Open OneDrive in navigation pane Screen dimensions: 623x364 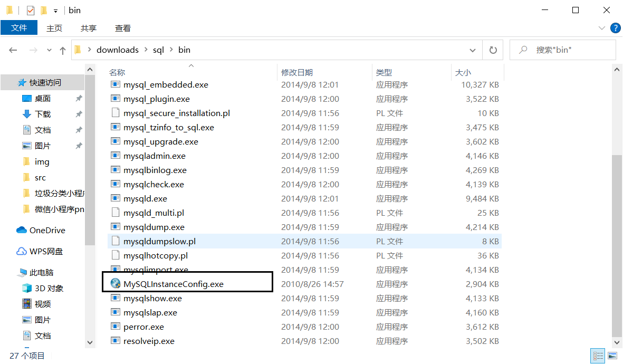(41, 230)
